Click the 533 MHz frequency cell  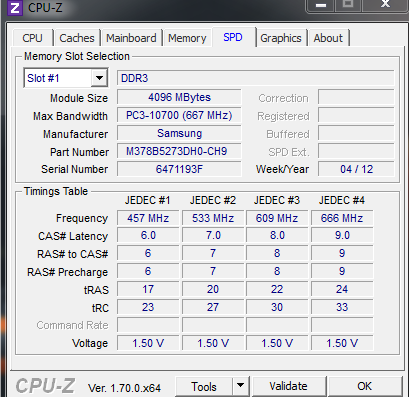click(213, 218)
